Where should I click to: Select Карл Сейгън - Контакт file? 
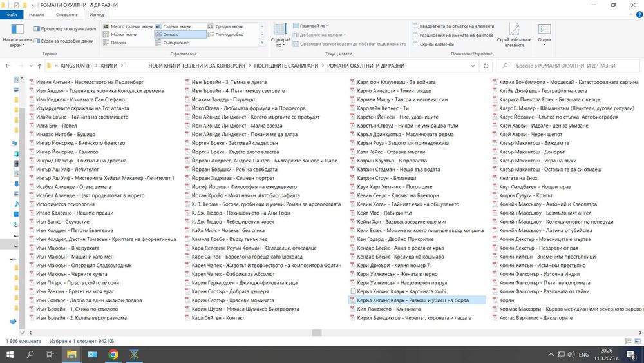pyautogui.click(x=218, y=318)
